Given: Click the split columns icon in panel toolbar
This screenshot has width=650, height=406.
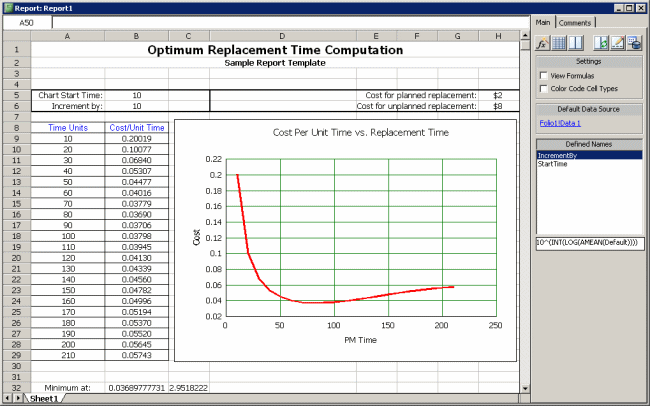Looking at the screenshot, I should click(x=576, y=43).
